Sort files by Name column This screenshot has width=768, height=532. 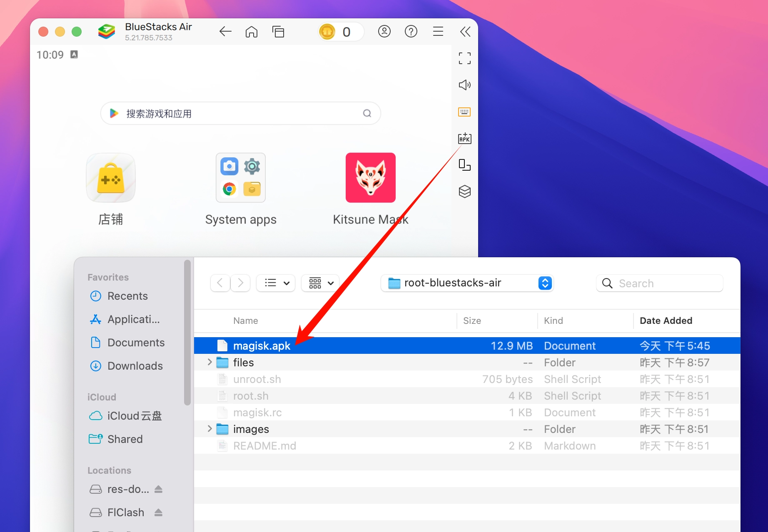(x=246, y=321)
